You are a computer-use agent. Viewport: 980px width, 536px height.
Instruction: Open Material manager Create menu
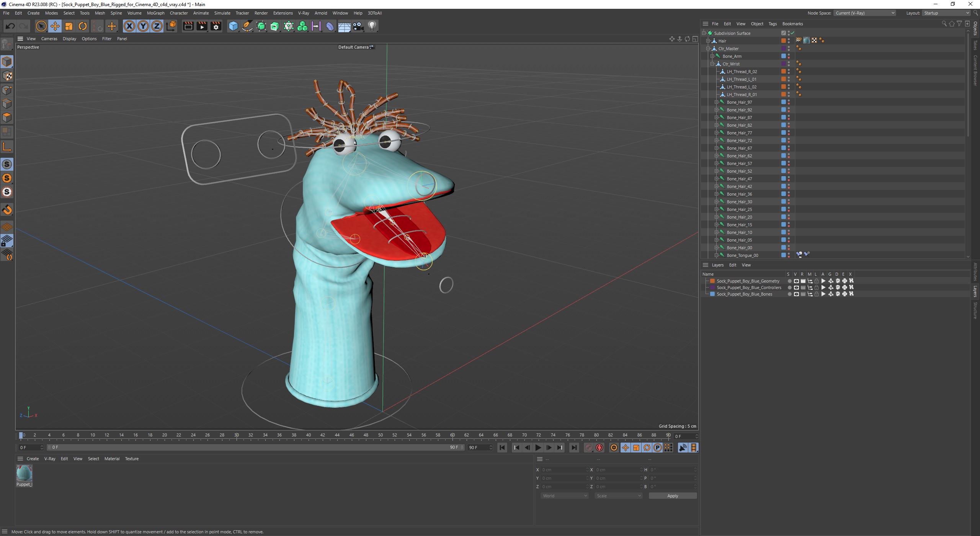point(33,459)
